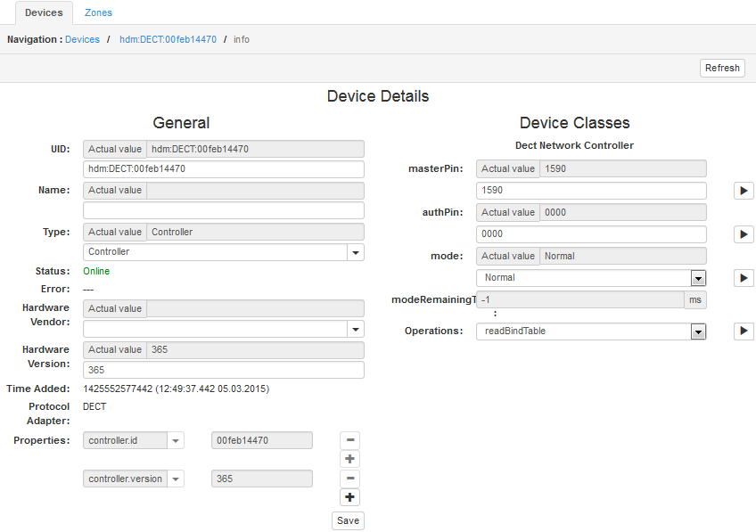Execute the masterPin command arrow
The image size is (756, 532).
pyautogui.click(x=743, y=190)
